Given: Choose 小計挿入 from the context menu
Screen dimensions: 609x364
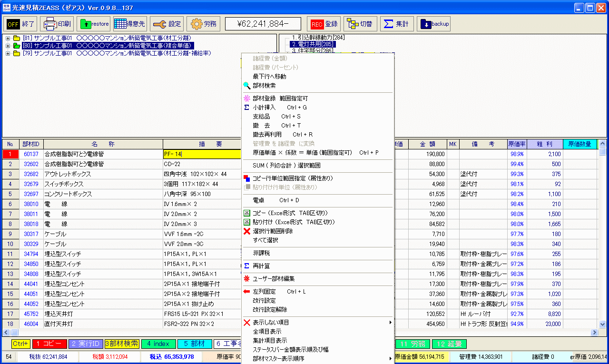Looking at the screenshot, I should tap(264, 108).
